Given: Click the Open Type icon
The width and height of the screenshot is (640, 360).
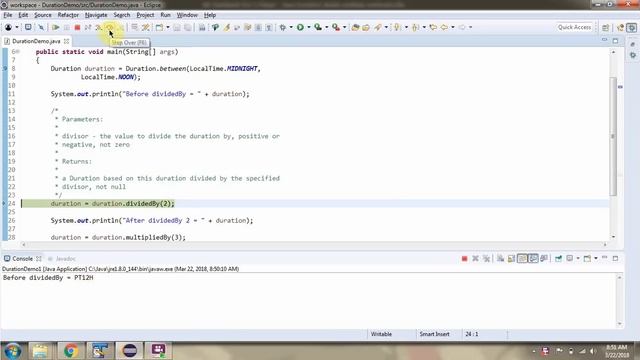Looking at the screenshot, I should click(x=355, y=27).
